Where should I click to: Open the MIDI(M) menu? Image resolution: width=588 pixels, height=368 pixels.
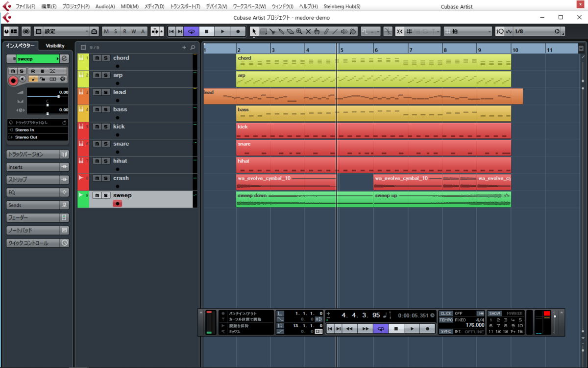(130, 6)
